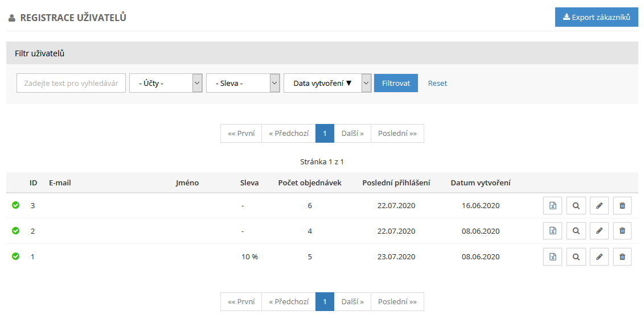Open the Data vytvoření sort dropdown
644x319 pixels.
click(327, 83)
